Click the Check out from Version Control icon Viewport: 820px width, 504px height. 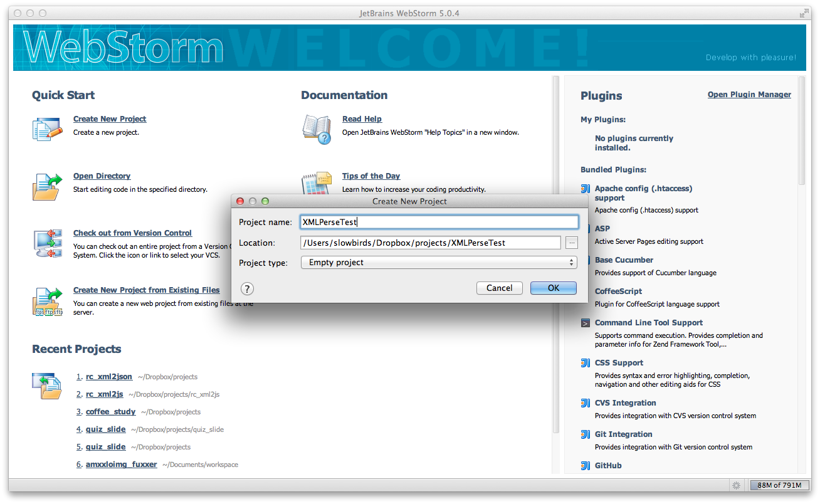pyautogui.click(x=47, y=243)
